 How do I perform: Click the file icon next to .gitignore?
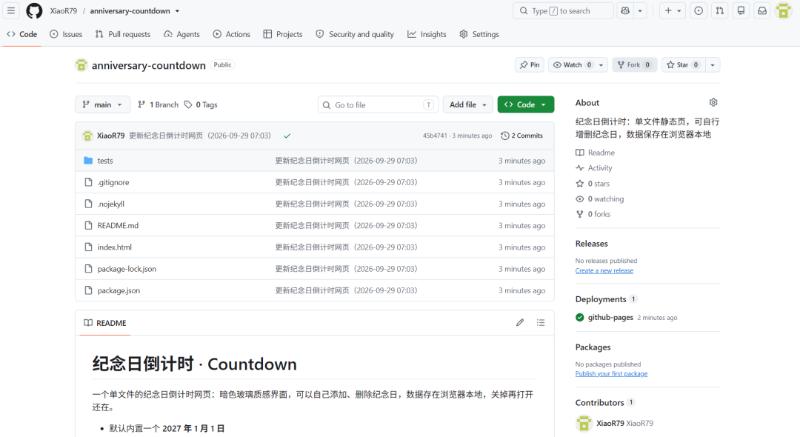[x=88, y=182]
